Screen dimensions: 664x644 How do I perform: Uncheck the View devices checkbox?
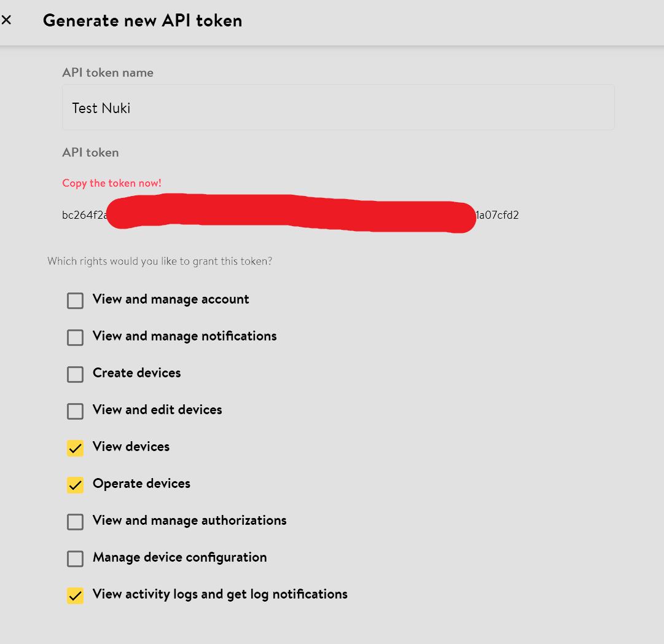(75, 448)
